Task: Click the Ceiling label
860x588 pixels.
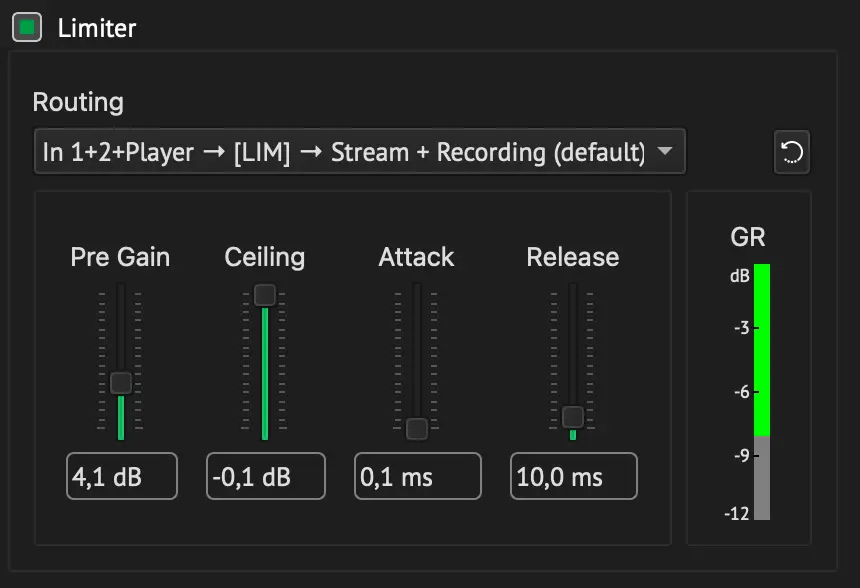Action: click(265, 257)
